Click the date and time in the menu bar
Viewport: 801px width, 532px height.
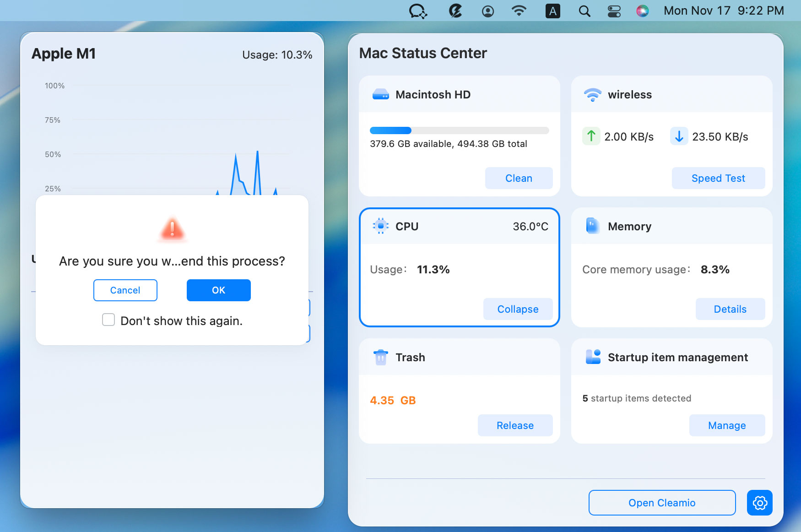click(x=723, y=11)
